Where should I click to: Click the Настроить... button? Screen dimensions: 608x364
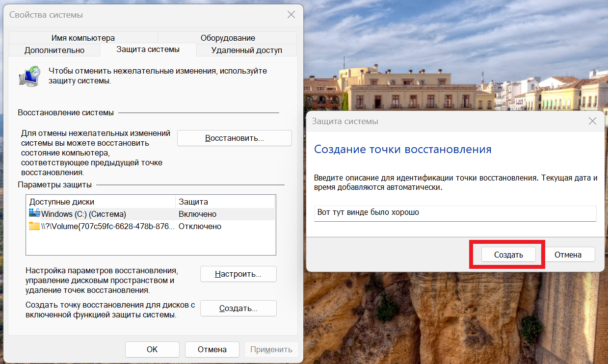click(238, 274)
